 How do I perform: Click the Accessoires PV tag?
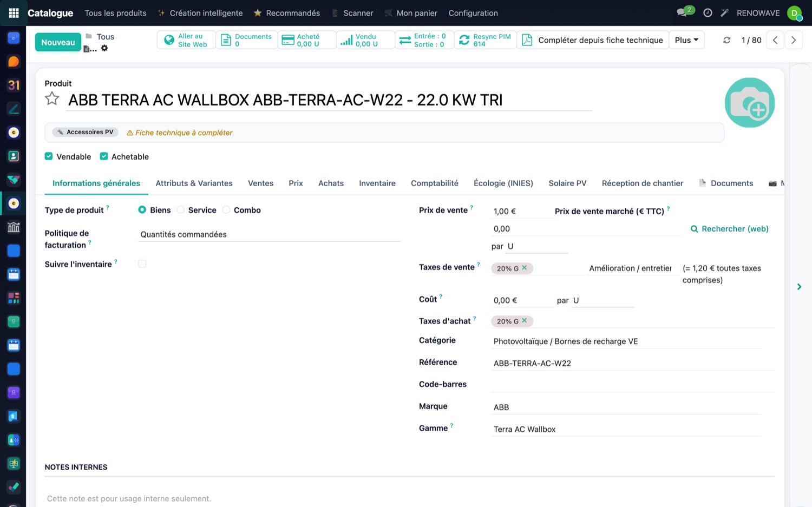click(x=86, y=132)
